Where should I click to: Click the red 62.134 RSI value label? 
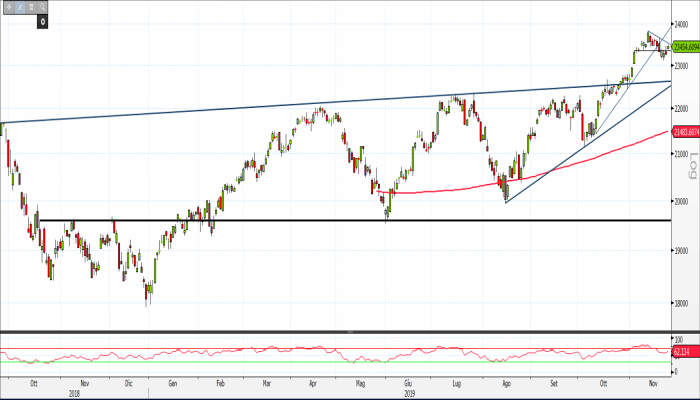coord(684,352)
